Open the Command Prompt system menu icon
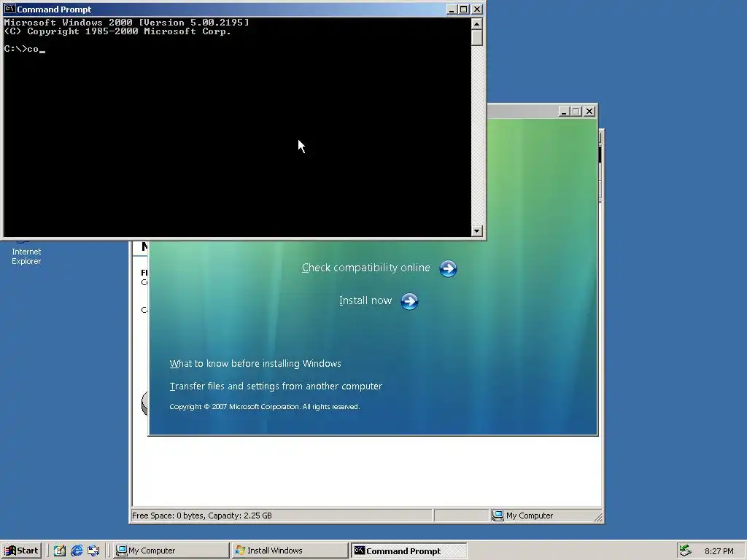 10,9
